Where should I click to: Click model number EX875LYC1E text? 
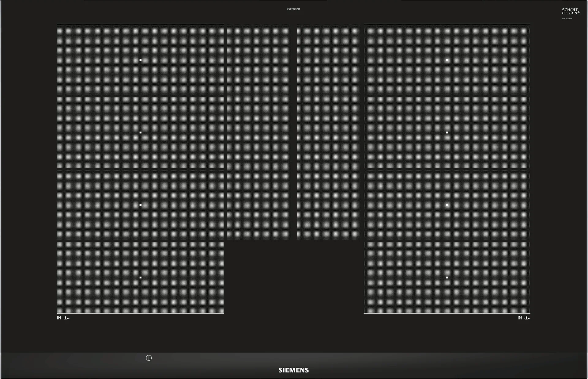click(x=293, y=9)
